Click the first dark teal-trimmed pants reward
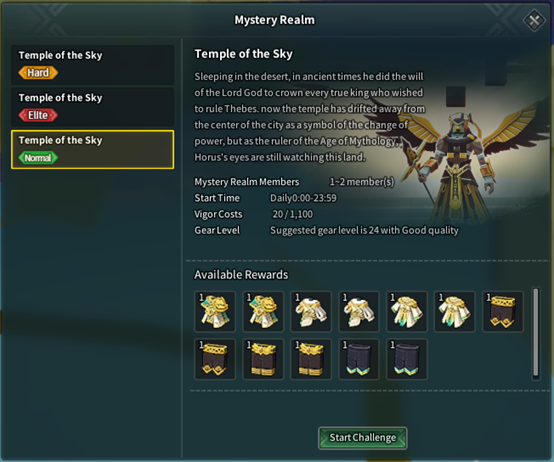This screenshot has width=554, height=462. point(359,359)
